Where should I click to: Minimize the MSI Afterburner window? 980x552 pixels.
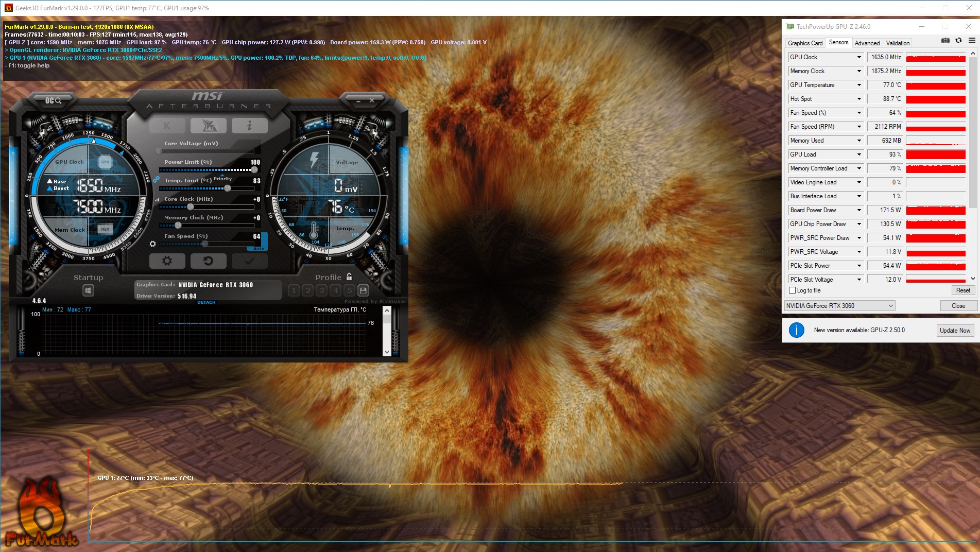coord(358,101)
